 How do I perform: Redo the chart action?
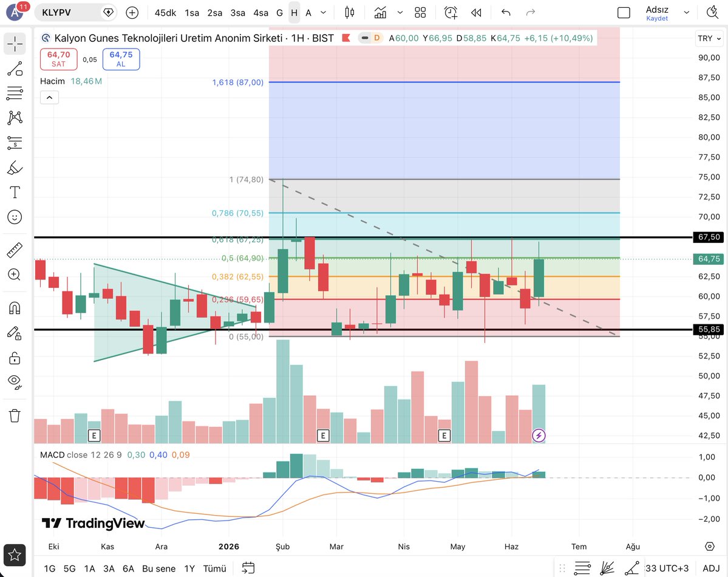tap(531, 13)
